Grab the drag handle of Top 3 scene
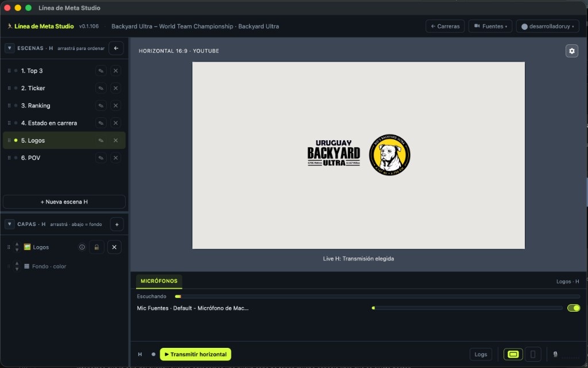Viewport: 588px width, 368px height. pyautogui.click(x=9, y=71)
